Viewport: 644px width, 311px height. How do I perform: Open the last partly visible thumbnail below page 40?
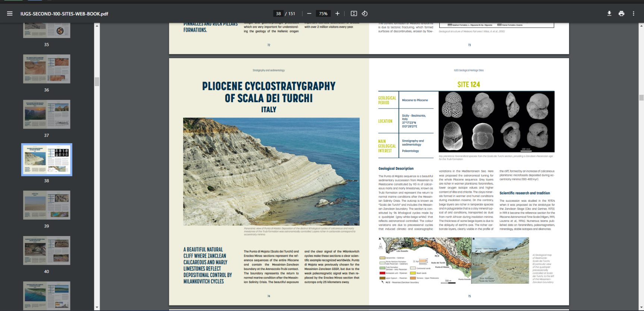pyautogui.click(x=47, y=296)
